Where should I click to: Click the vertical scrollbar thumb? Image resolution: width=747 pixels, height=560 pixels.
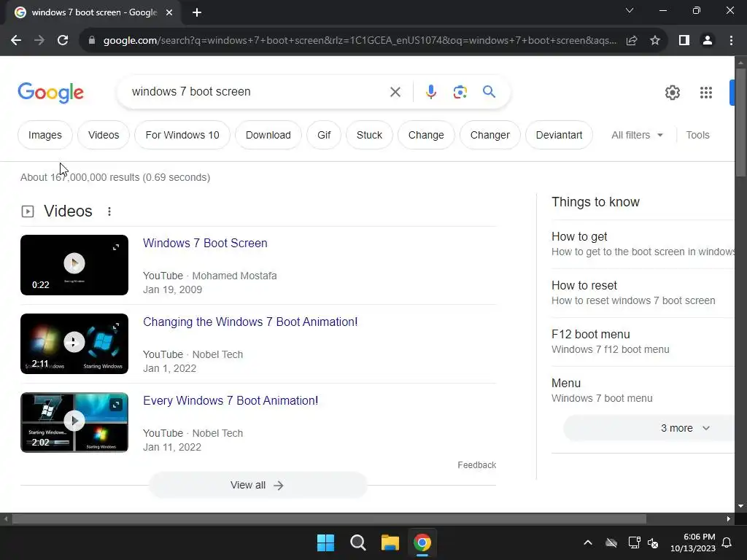(741, 122)
